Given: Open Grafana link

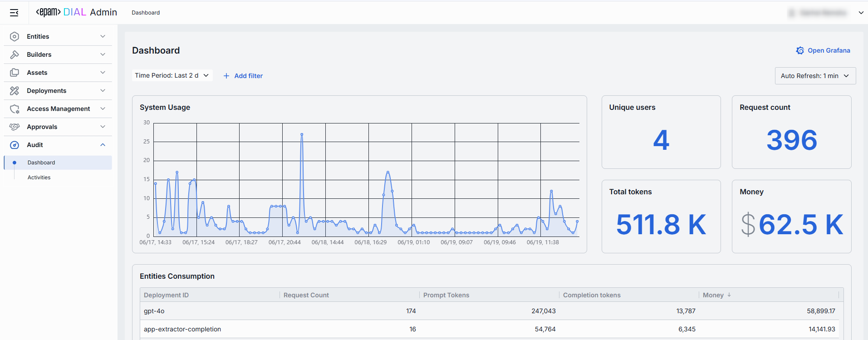Looking at the screenshot, I should (x=829, y=50).
